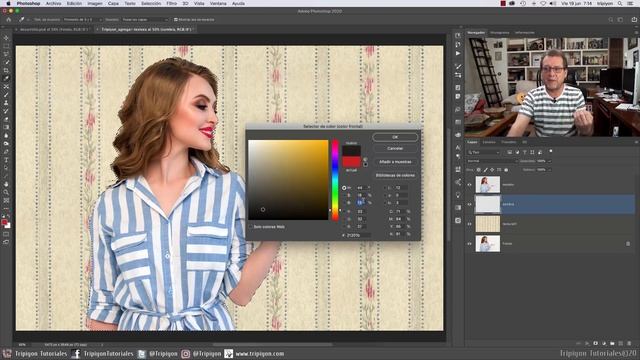Click the Bibliotecas de colores button

click(x=395, y=175)
